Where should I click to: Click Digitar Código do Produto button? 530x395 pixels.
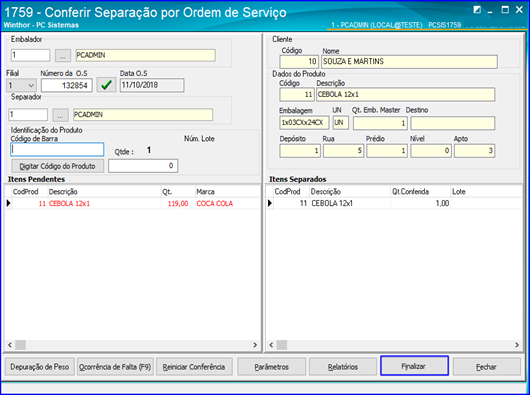point(58,166)
